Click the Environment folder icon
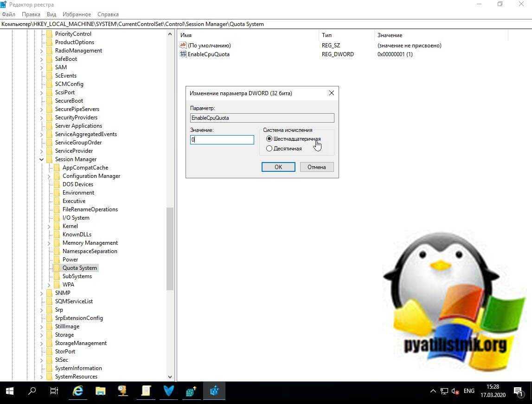The width and height of the screenshot is (532, 404). pyautogui.click(x=57, y=193)
